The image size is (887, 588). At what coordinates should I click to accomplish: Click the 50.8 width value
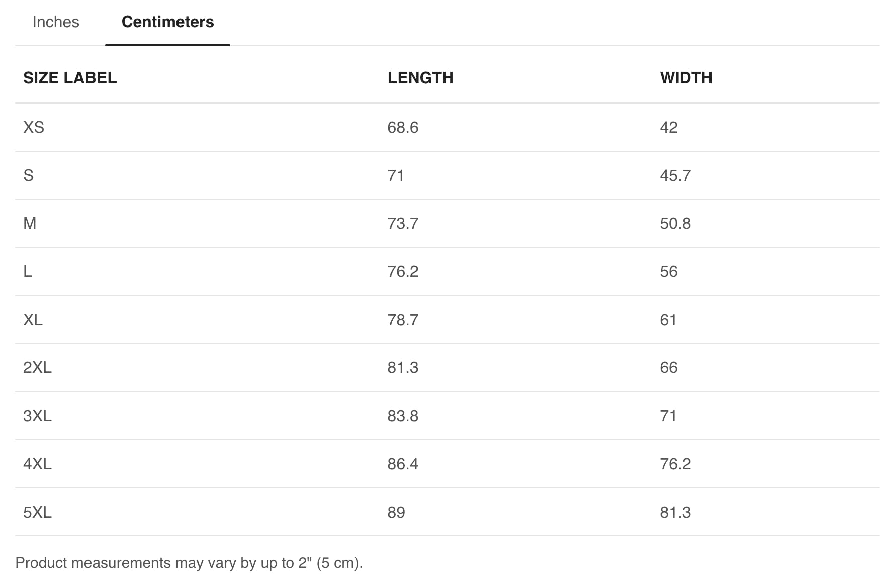click(675, 223)
